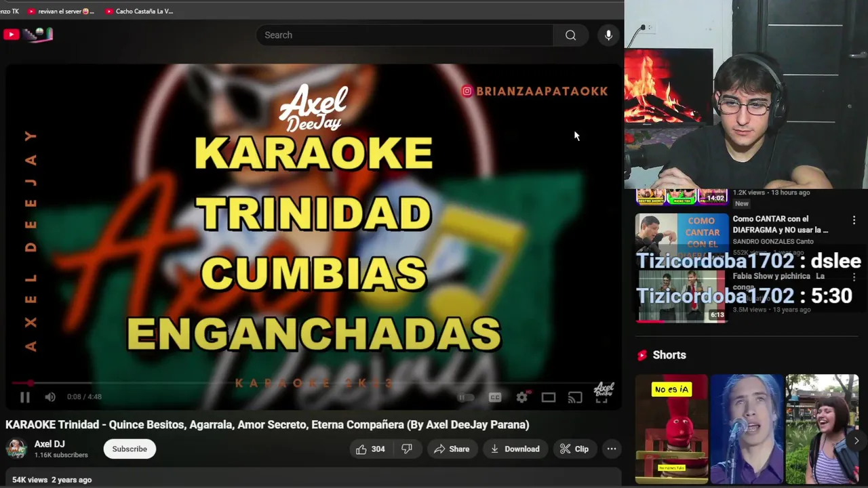Click 'SANDRO GONZALES Canto' channel name

[x=773, y=241]
